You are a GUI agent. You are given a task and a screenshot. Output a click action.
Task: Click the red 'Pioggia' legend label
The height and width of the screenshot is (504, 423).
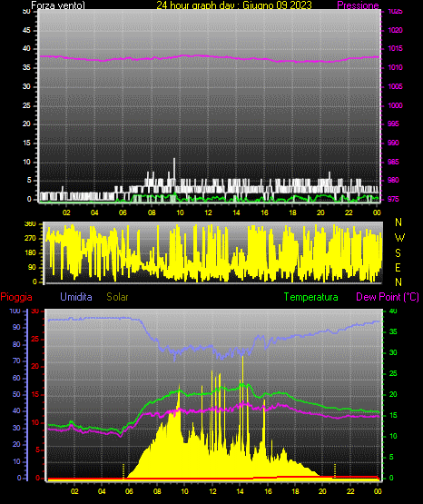[16, 297]
